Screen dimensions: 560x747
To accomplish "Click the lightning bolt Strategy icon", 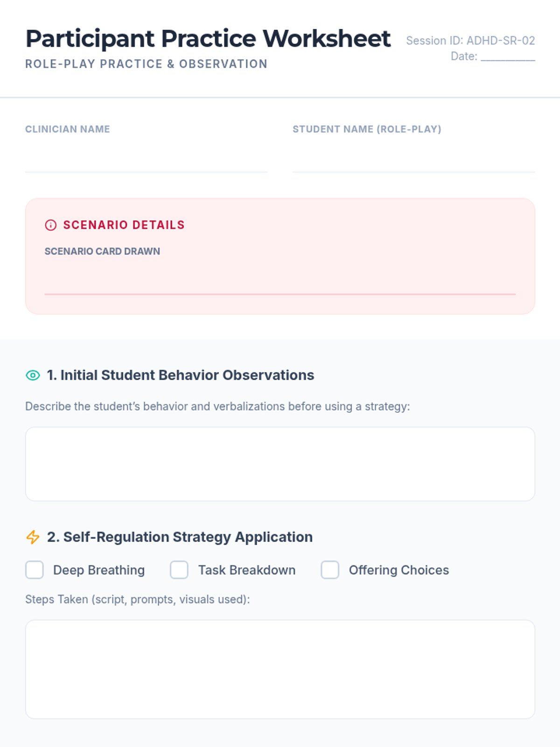I will point(33,537).
